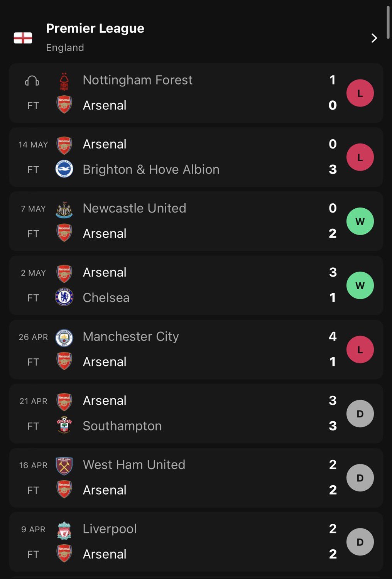The height and width of the screenshot is (579, 392).
Task: Click the West Ham United crest
Action: coord(64,466)
